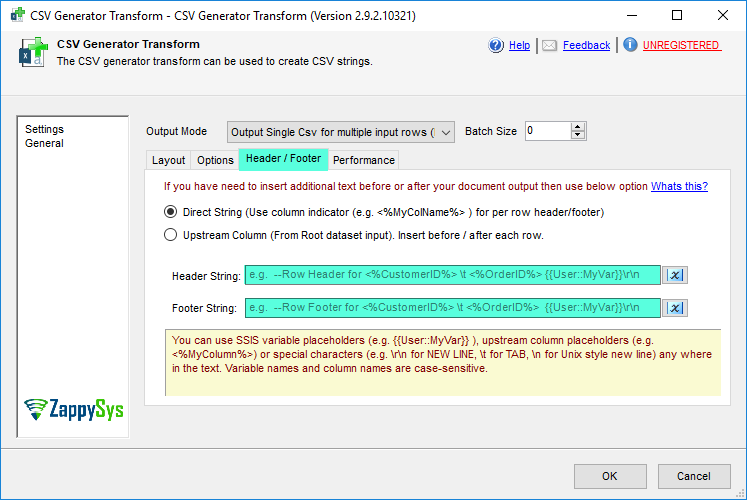Select the Upstream Column radio option

171,235
